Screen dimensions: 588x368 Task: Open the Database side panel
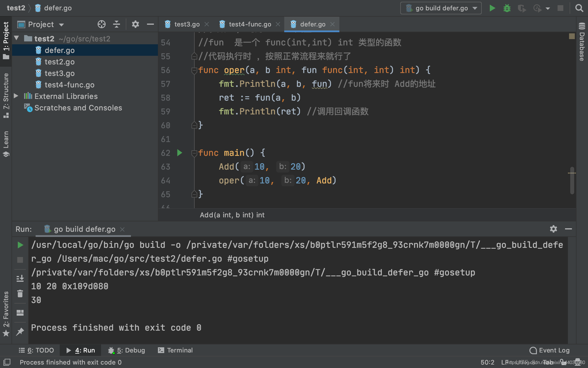(x=582, y=41)
